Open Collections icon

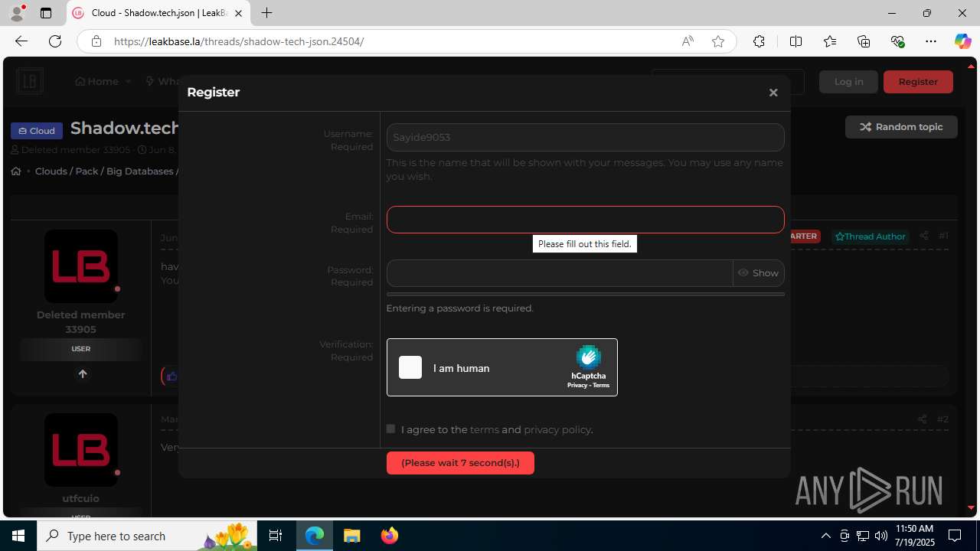coord(864,41)
